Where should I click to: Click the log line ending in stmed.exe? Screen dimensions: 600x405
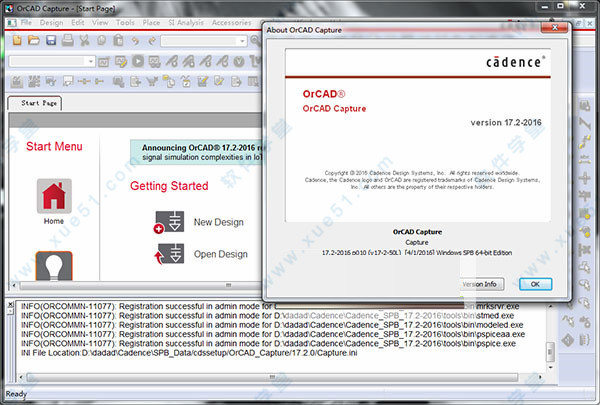(x=267, y=316)
